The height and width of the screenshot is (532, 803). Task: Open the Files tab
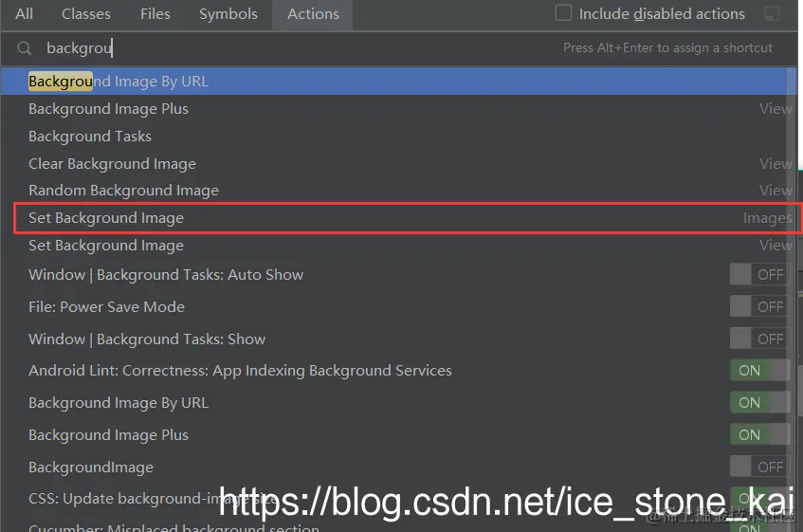(155, 14)
